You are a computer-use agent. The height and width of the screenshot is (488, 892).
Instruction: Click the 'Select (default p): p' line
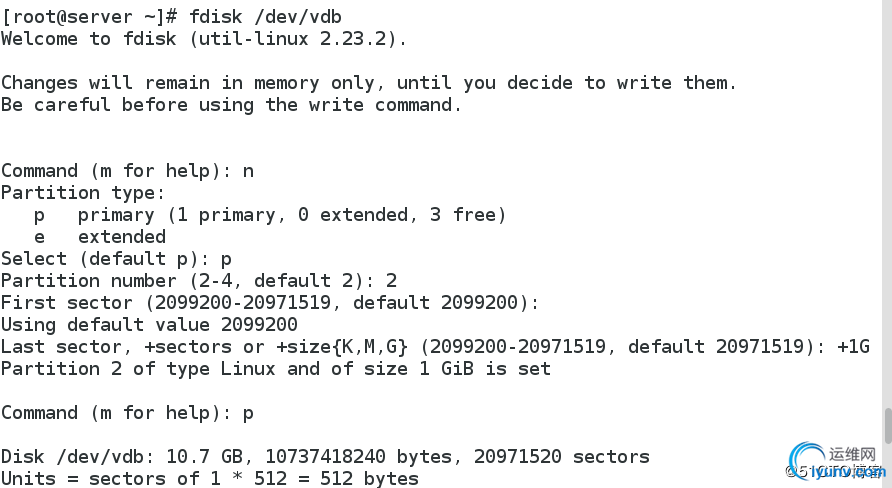(117, 259)
